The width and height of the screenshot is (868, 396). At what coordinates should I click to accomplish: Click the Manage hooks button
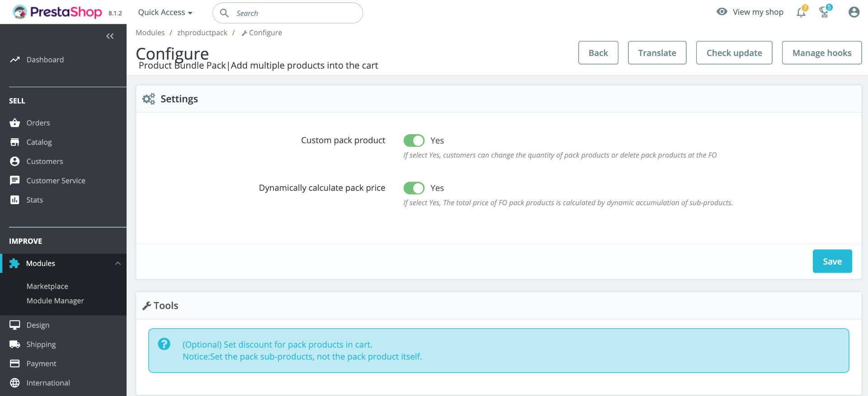pyautogui.click(x=821, y=53)
